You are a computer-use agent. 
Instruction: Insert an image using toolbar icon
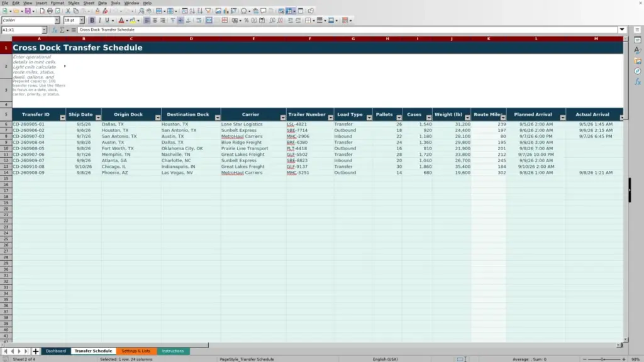pyautogui.click(x=218, y=11)
